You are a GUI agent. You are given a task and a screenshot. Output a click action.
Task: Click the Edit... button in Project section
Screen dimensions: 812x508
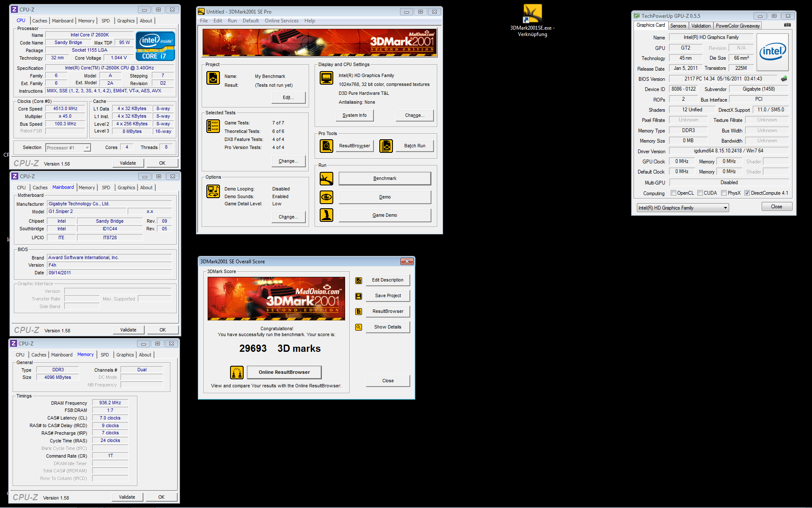[288, 97]
